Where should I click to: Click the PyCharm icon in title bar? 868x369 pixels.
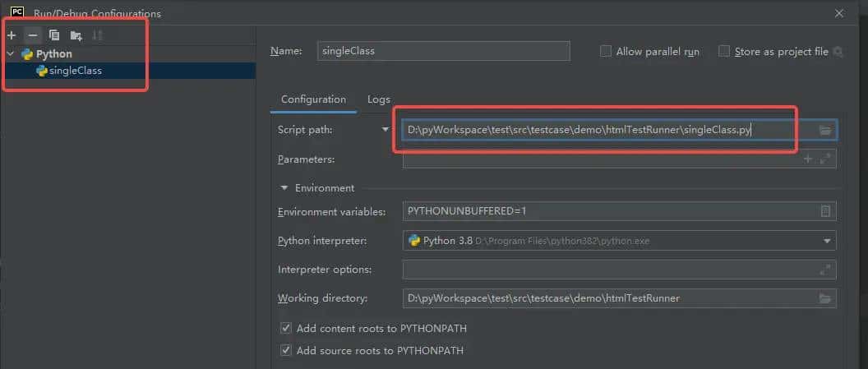point(17,12)
